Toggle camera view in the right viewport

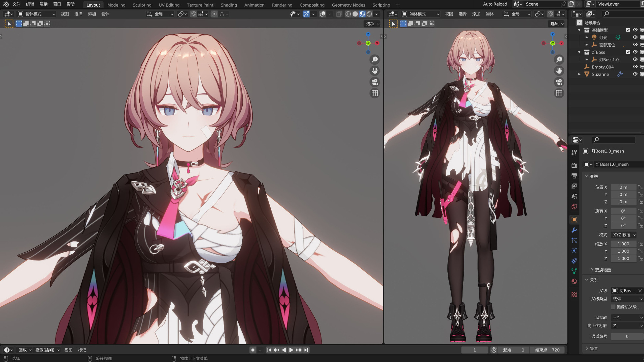(559, 82)
